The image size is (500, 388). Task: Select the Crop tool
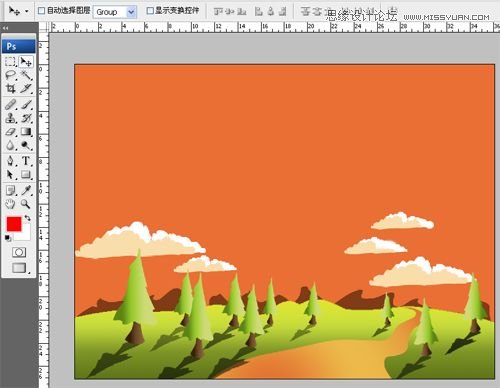click(x=11, y=89)
